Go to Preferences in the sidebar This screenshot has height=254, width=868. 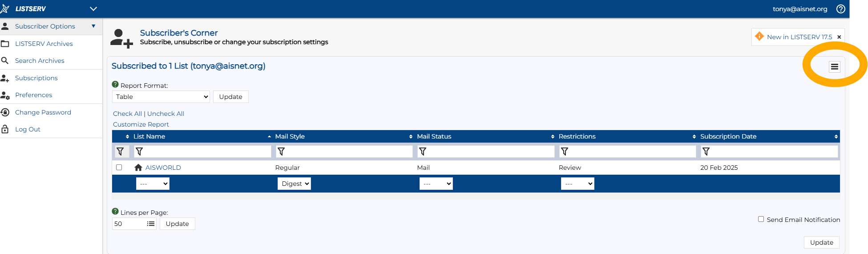pyautogui.click(x=33, y=95)
